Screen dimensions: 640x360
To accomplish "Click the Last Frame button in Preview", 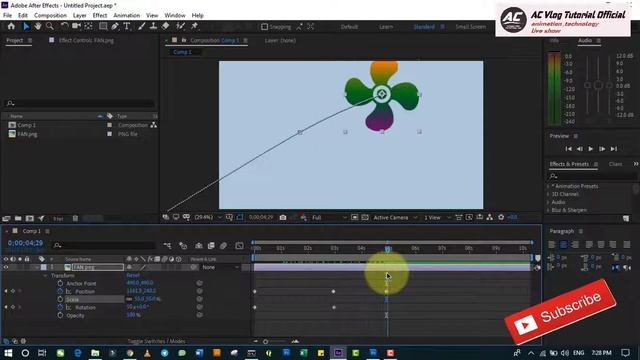I will point(614,149).
